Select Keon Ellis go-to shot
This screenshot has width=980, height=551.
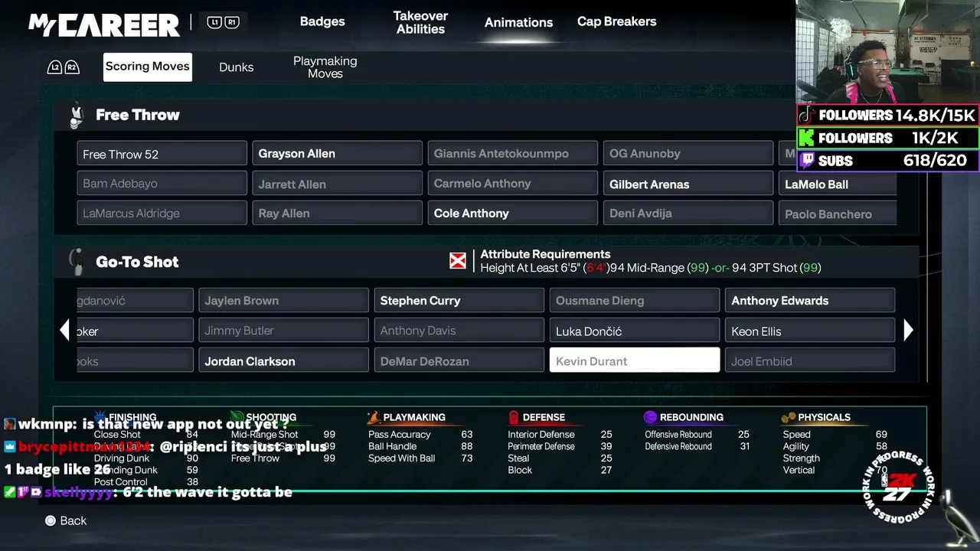(x=810, y=330)
